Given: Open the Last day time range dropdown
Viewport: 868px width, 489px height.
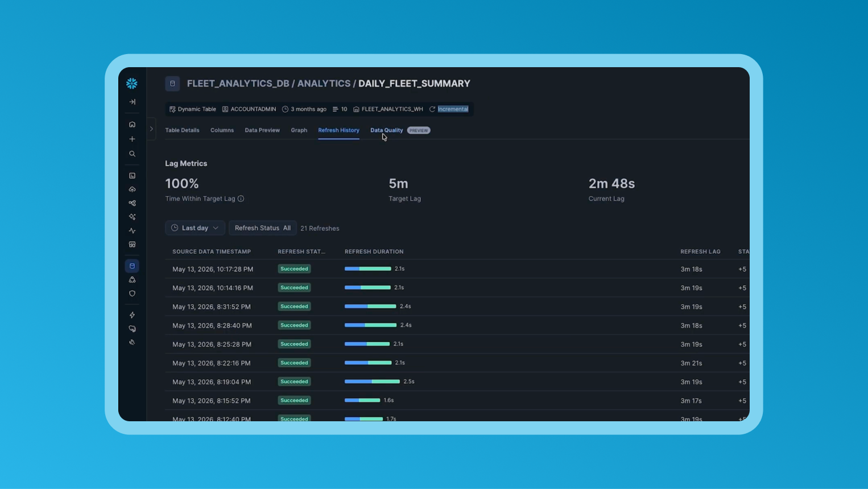Looking at the screenshot, I should click(x=195, y=228).
